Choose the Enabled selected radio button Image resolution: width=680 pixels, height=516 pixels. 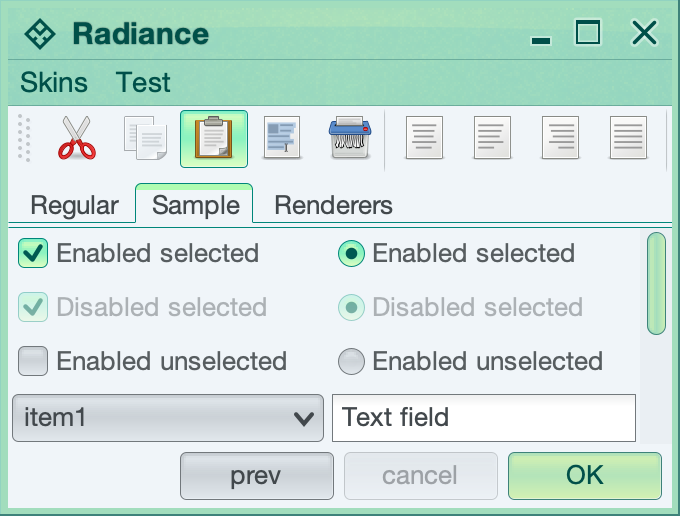[x=351, y=254]
